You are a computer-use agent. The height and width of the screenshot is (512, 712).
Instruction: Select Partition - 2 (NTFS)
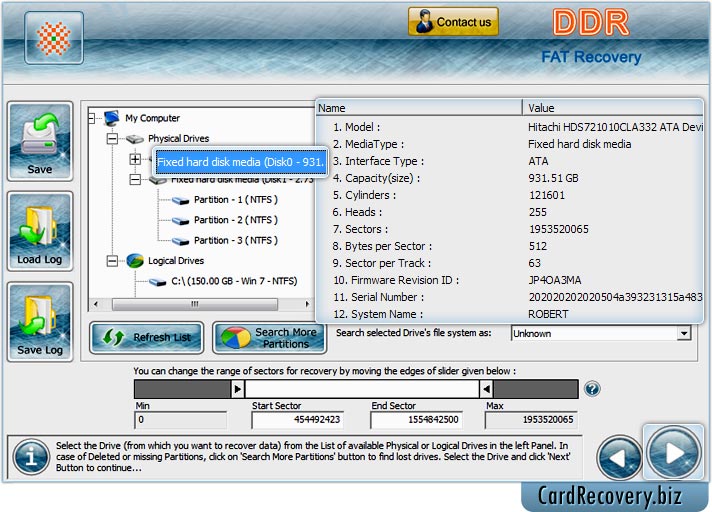coord(236,220)
